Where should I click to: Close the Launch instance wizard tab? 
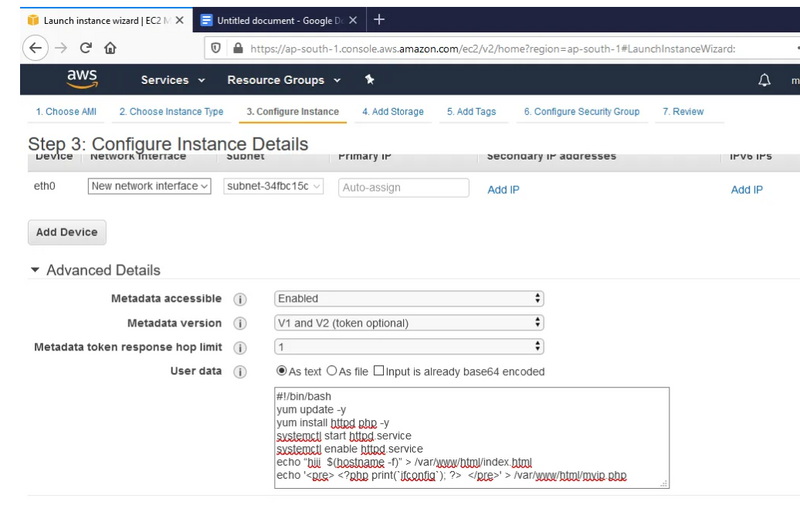point(180,20)
